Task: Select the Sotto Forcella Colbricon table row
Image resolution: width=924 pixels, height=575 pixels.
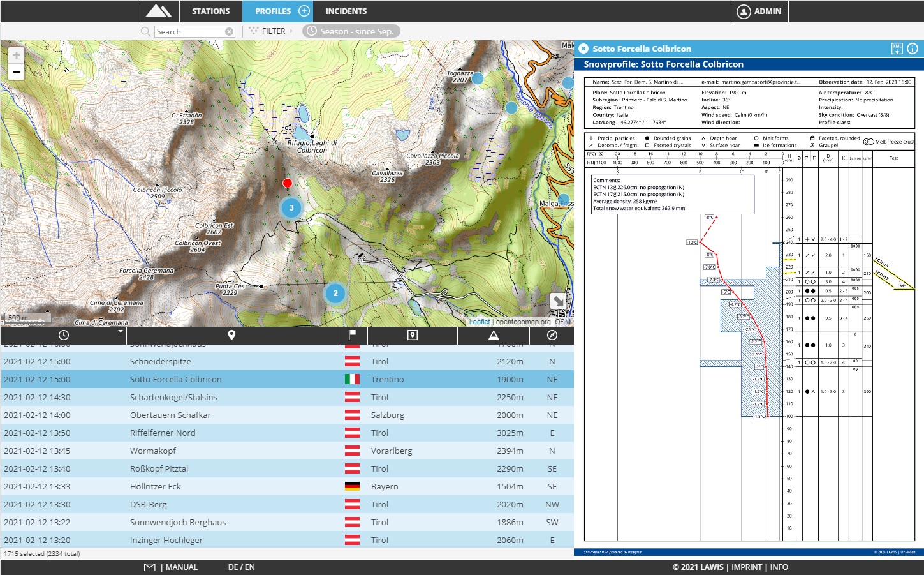Action: (x=287, y=379)
